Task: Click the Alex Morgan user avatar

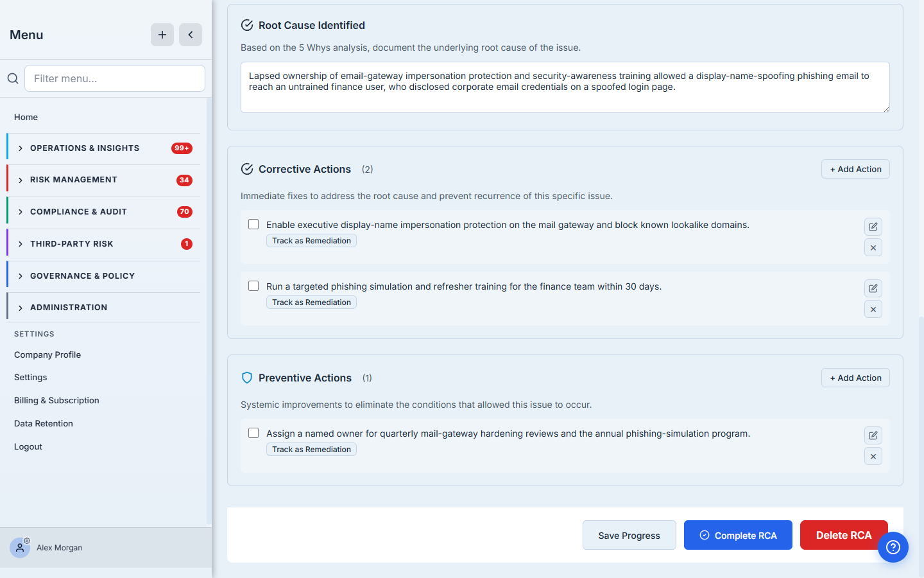Action: point(20,547)
